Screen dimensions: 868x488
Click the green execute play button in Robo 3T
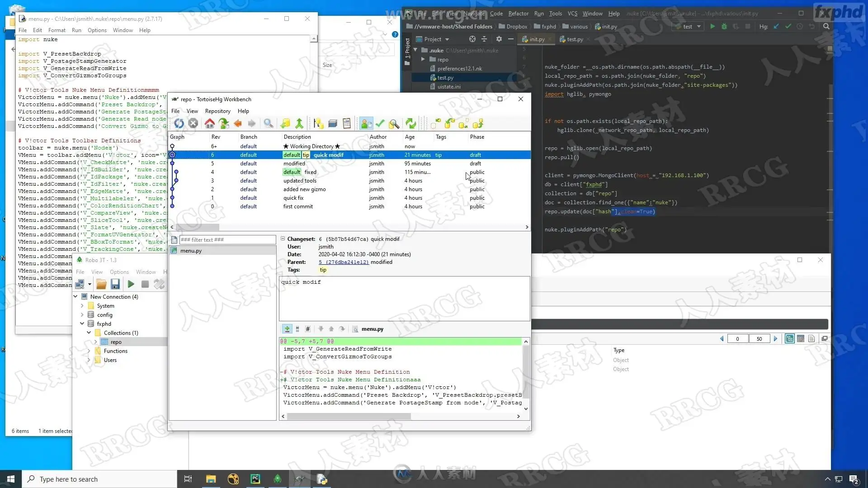click(x=131, y=284)
